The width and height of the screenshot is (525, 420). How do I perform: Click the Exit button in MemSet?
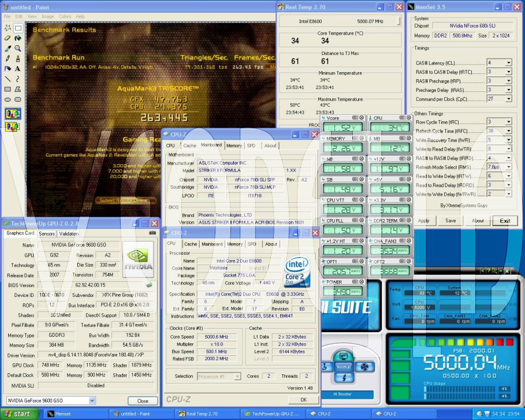pos(505,221)
